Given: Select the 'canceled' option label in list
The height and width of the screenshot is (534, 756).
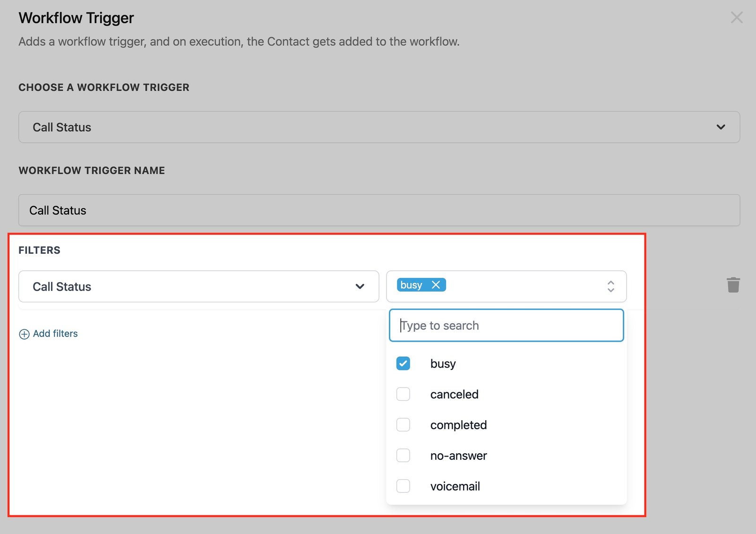Looking at the screenshot, I should point(454,394).
